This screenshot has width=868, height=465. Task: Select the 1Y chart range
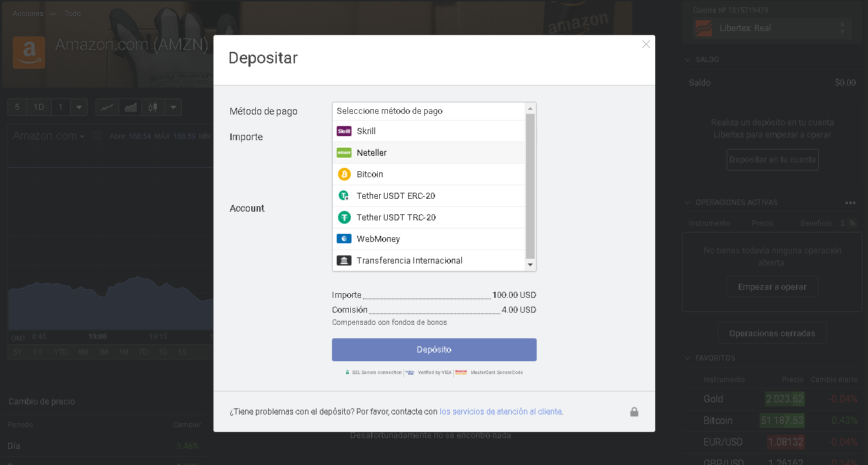38,352
